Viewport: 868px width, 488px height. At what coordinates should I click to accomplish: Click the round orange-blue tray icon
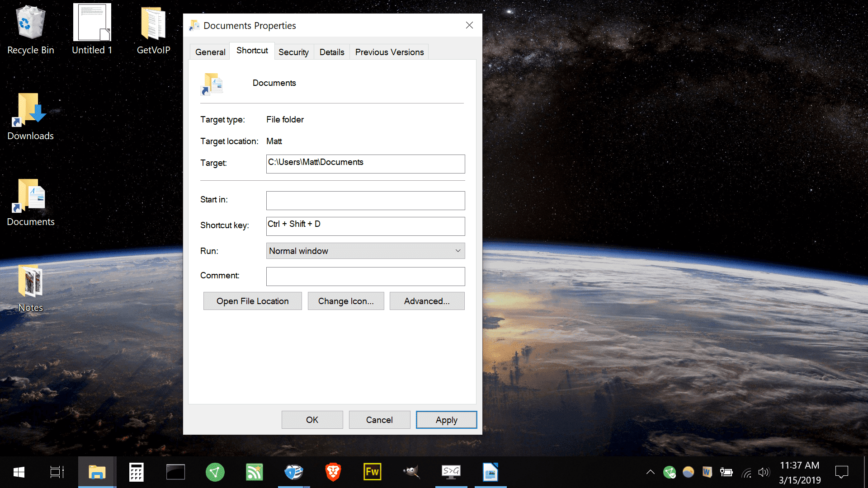[688, 472]
